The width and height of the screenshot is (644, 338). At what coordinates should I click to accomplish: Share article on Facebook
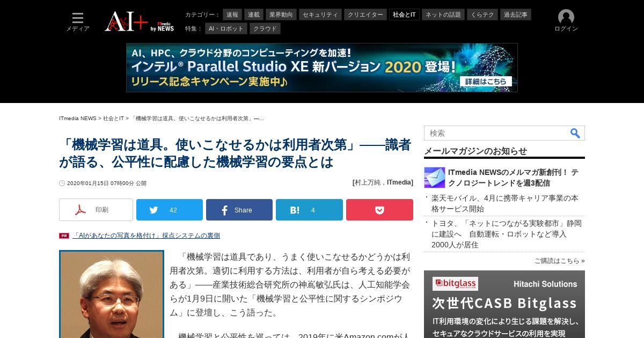(239, 210)
